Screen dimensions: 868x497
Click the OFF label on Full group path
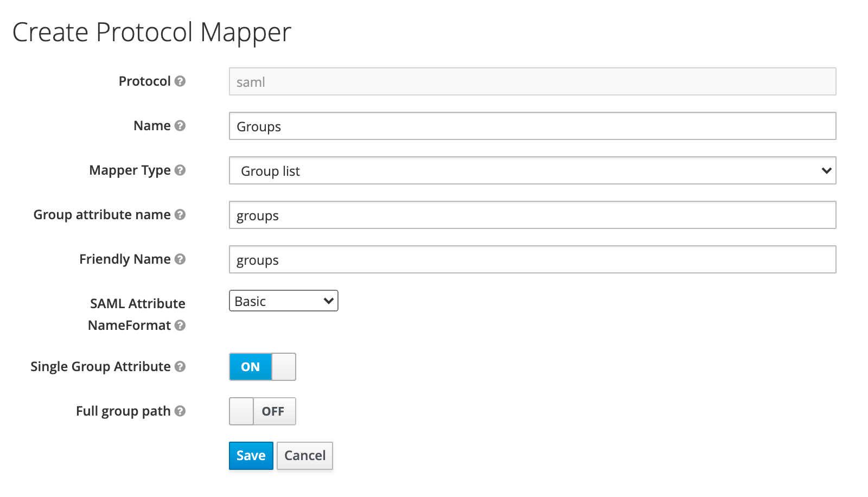pyautogui.click(x=274, y=411)
